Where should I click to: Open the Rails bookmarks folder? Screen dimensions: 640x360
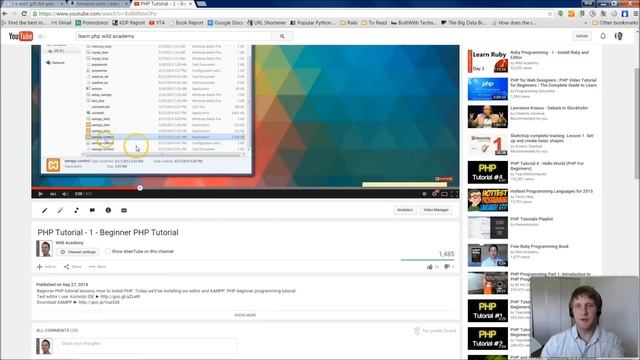coord(349,23)
